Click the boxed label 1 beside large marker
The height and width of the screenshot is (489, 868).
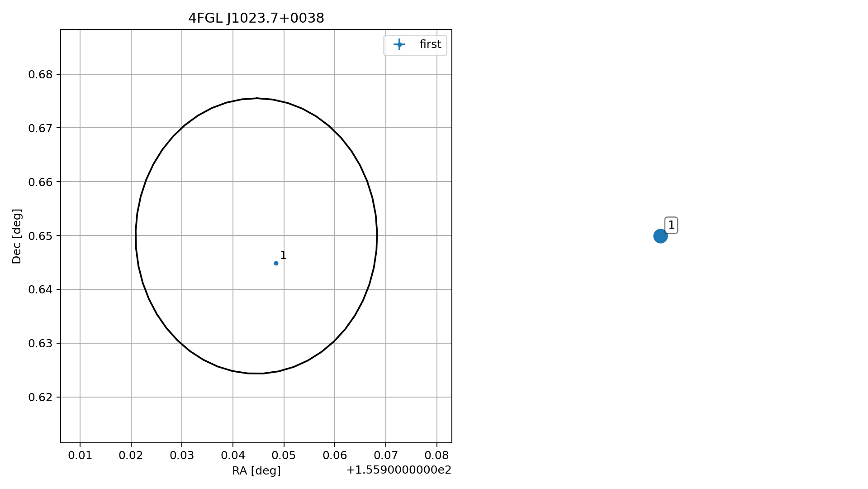pos(671,225)
